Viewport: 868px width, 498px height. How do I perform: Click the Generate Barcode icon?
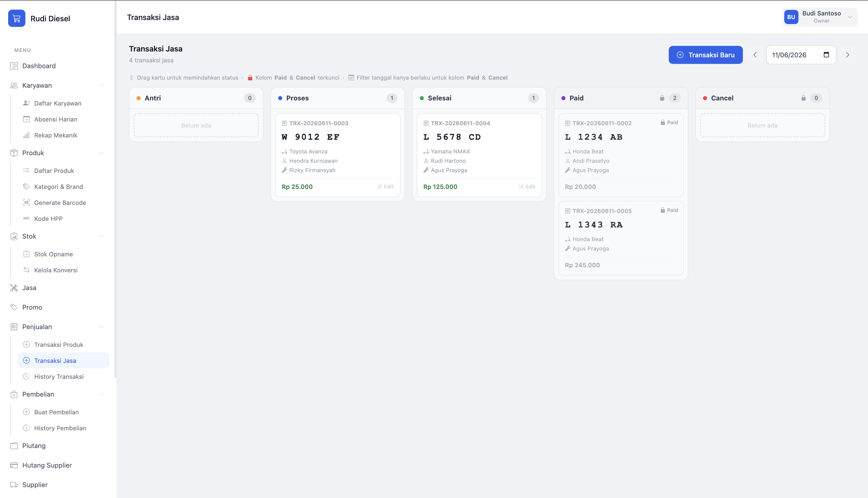(x=26, y=203)
